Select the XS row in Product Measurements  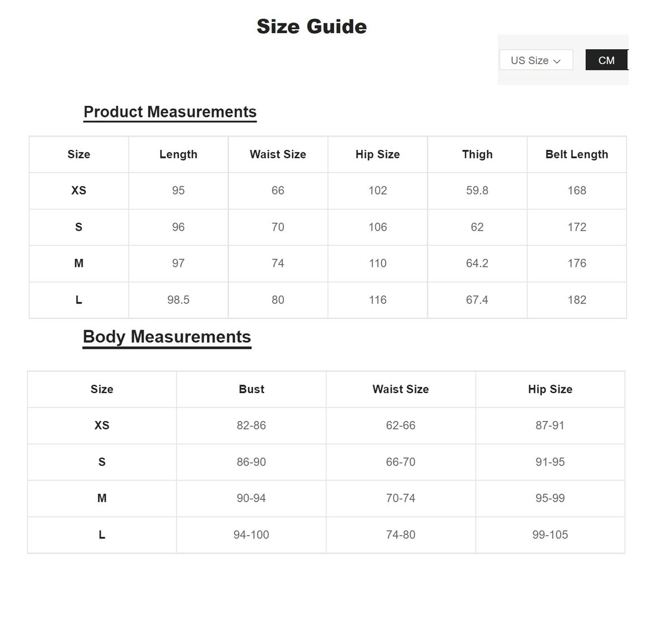pyautogui.click(x=78, y=190)
